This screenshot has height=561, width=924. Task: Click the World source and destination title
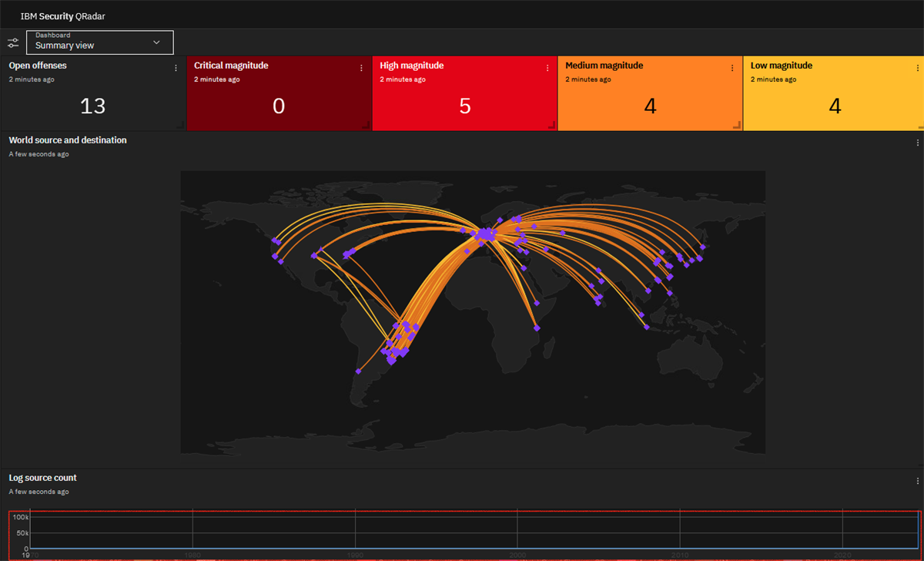[68, 140]
